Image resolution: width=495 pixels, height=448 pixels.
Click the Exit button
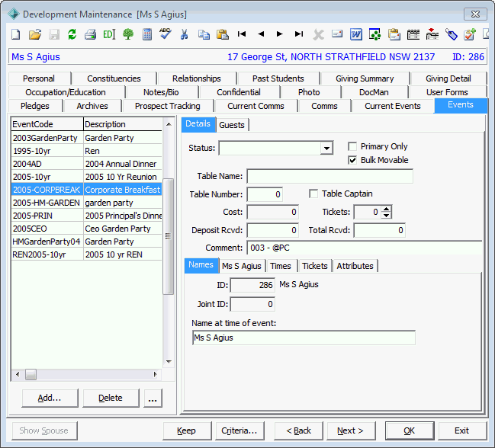[462, 430]
